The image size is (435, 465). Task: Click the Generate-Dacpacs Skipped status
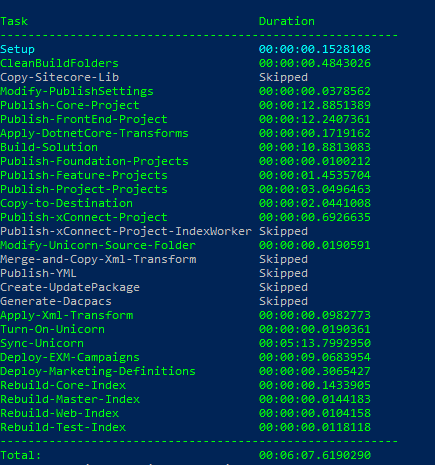tap(283, 301)
